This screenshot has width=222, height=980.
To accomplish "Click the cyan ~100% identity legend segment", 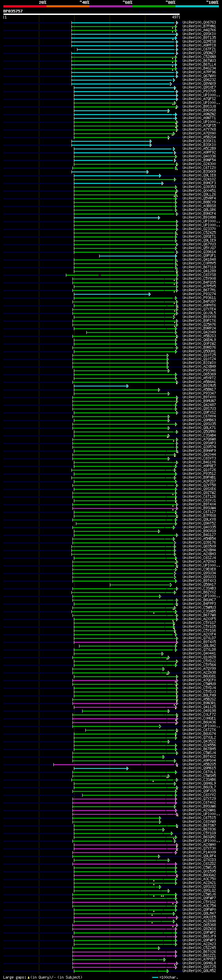I will pos(197,7).
